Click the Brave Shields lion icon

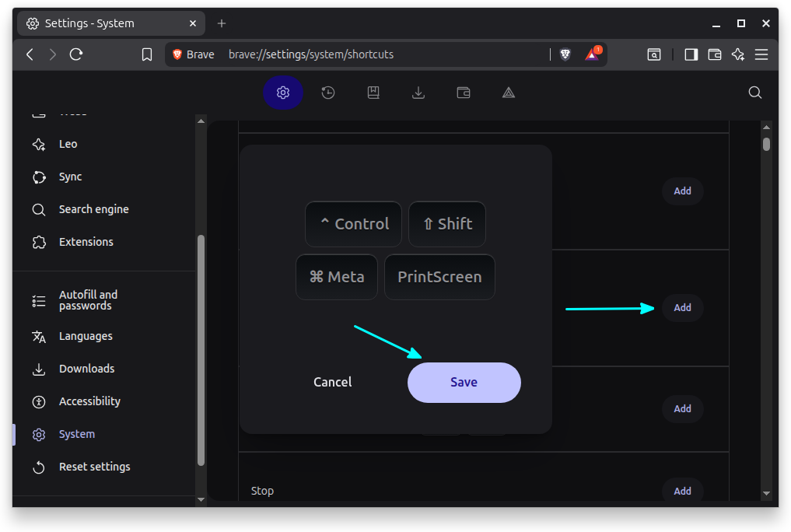[565, 54]
